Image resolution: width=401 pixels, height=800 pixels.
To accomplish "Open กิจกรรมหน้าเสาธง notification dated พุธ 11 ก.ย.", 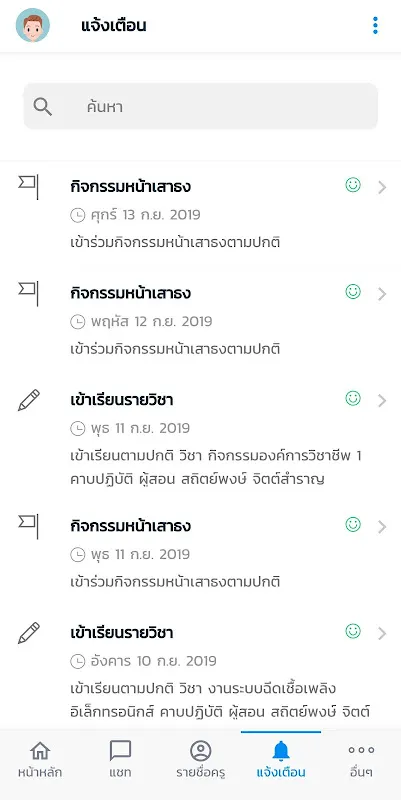I will (x=200, y=554).
